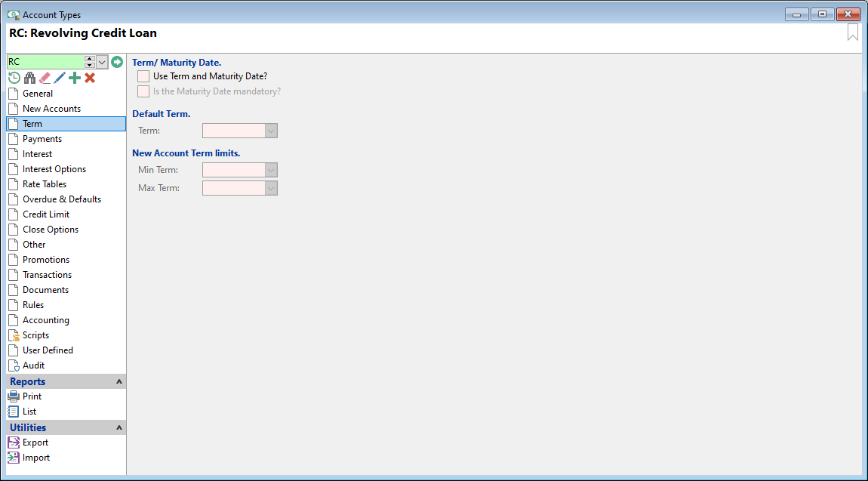Viewport: 868px width, 481px height.
Task: Click the spinner up arrow in RC field
Action: [x=90, y=59]
